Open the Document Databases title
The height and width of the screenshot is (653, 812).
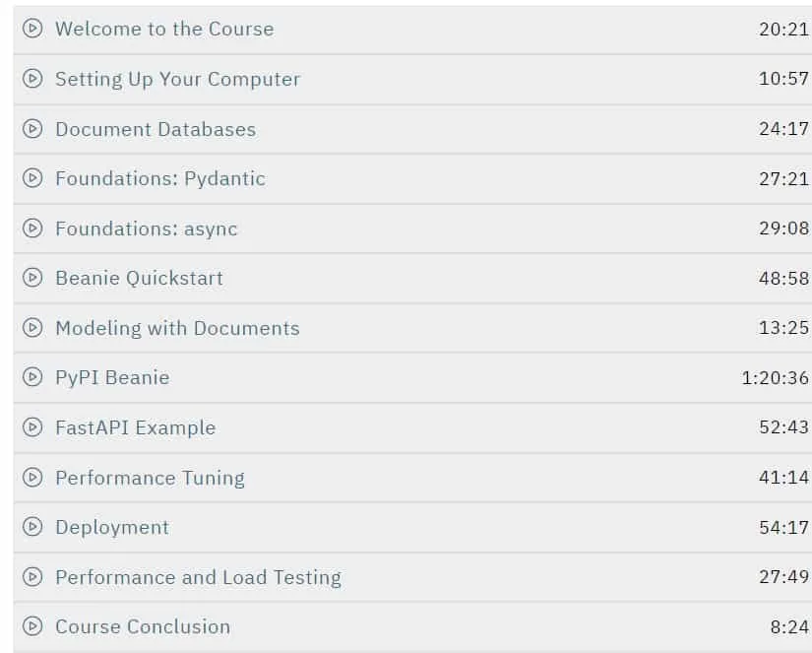click(156, 129)
